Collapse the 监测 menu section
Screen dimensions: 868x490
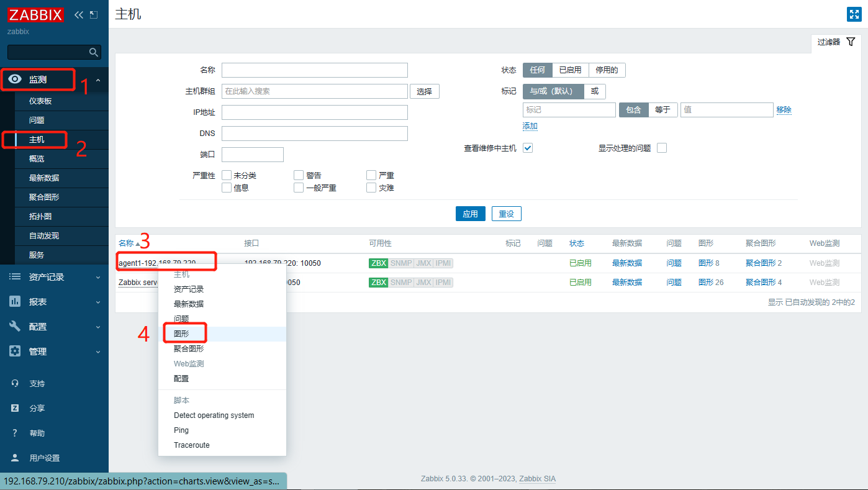click(98, 80)
